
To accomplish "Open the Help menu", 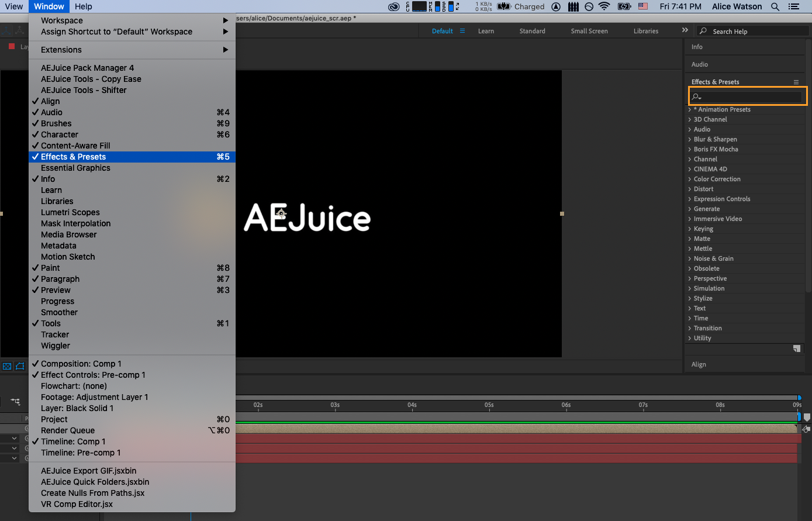I will click(84, 6).
